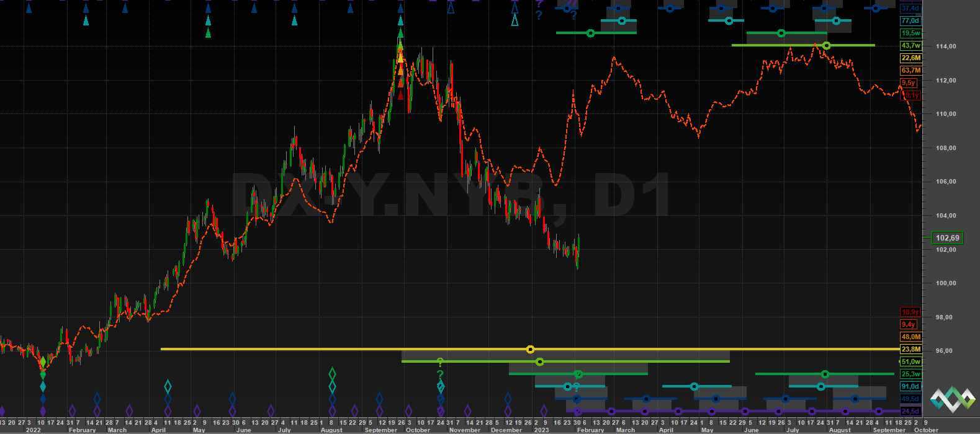980x434 pixels.
Task: Click the hollow teal triangle near December top
Action: click(x=515, y=20)
